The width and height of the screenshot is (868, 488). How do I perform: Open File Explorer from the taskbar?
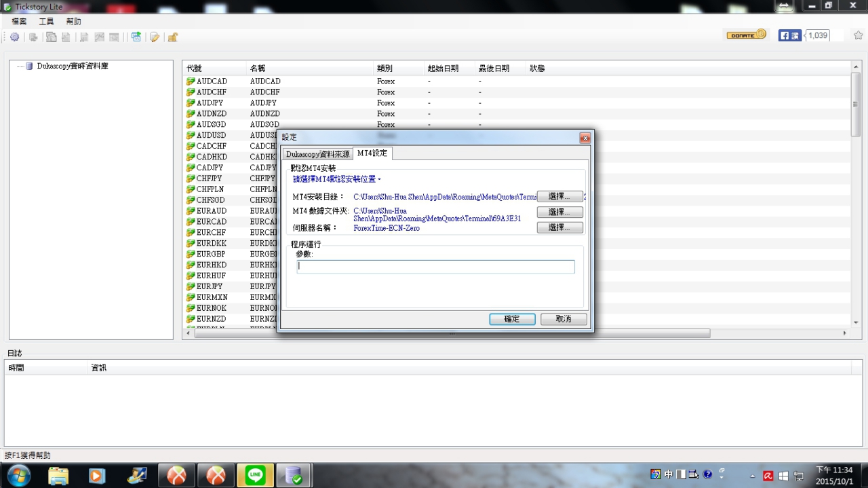[x=58, y=476]
